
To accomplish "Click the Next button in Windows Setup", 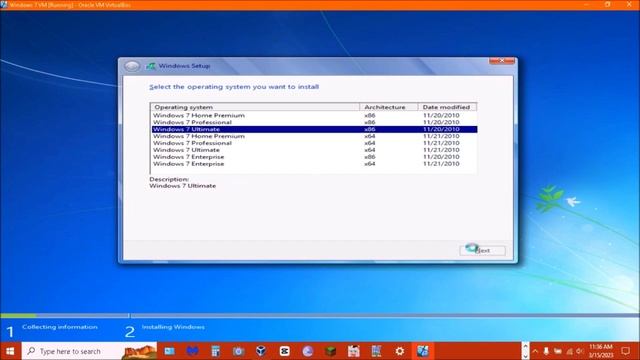I will 482,250.
